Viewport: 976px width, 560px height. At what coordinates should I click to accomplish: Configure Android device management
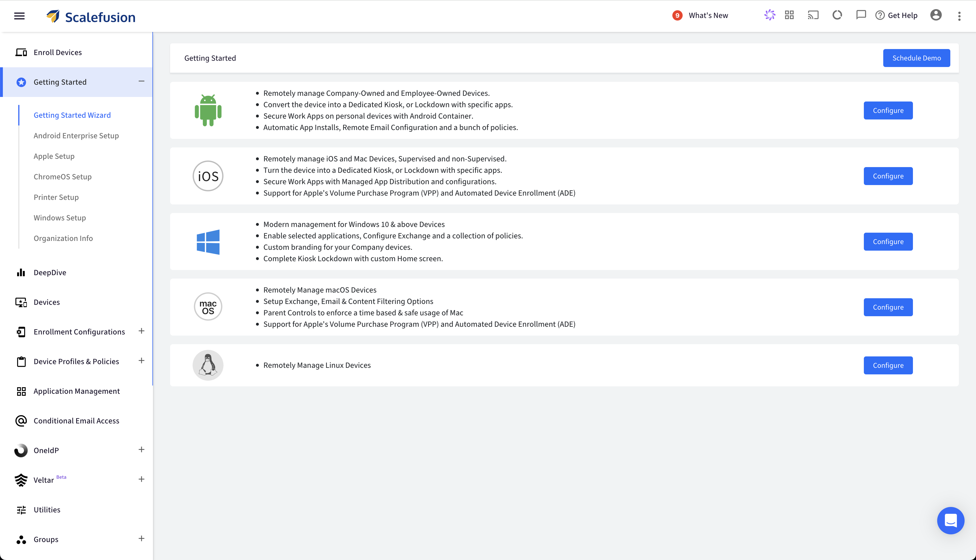pos(888,110)
